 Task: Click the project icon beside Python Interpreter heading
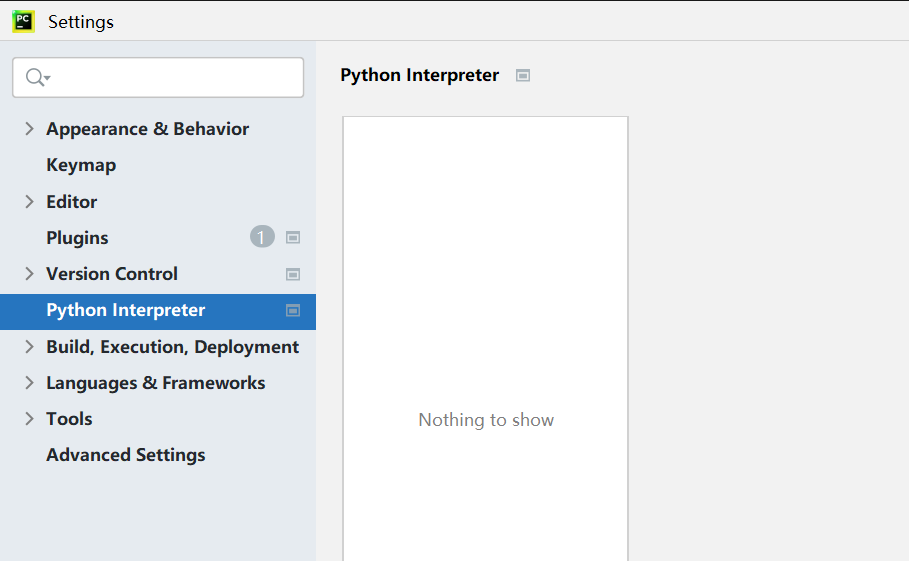pos(523,75)
